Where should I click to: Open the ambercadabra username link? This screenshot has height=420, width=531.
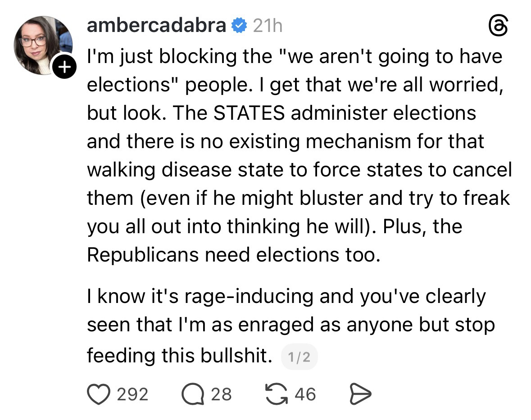point(156,26)
